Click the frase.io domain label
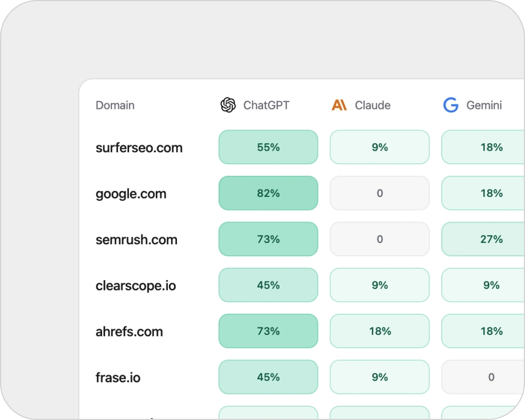Screen dimensions: 525x420 point(118,377)
